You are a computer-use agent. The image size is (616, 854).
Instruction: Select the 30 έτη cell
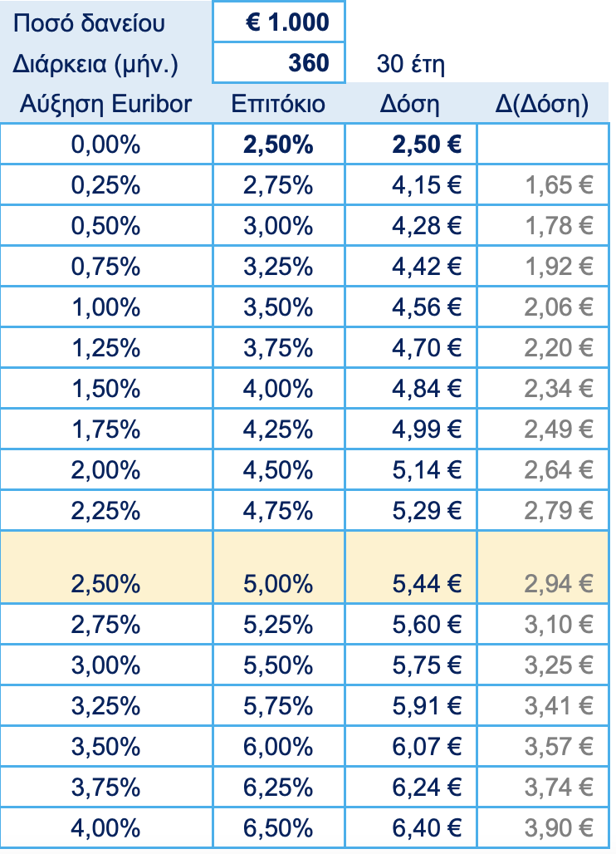pyautogui.click(x=411, y=64)
